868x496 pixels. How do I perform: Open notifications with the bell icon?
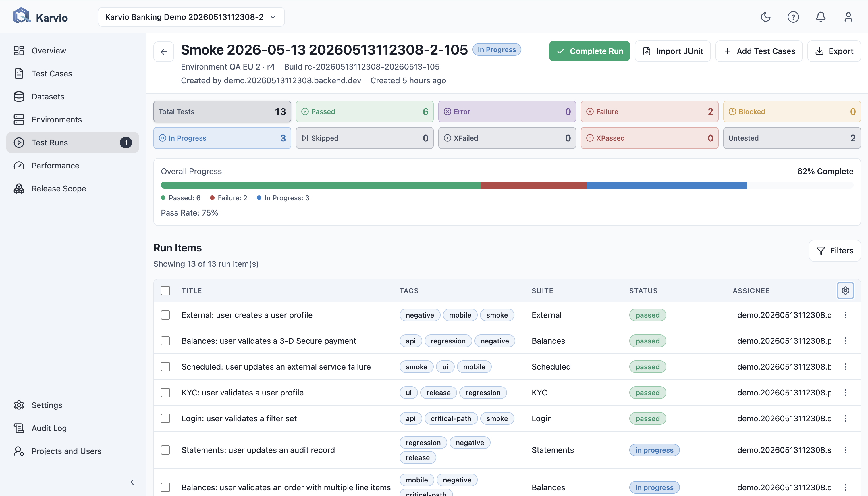pyautogui.click(x=820, y=17)
